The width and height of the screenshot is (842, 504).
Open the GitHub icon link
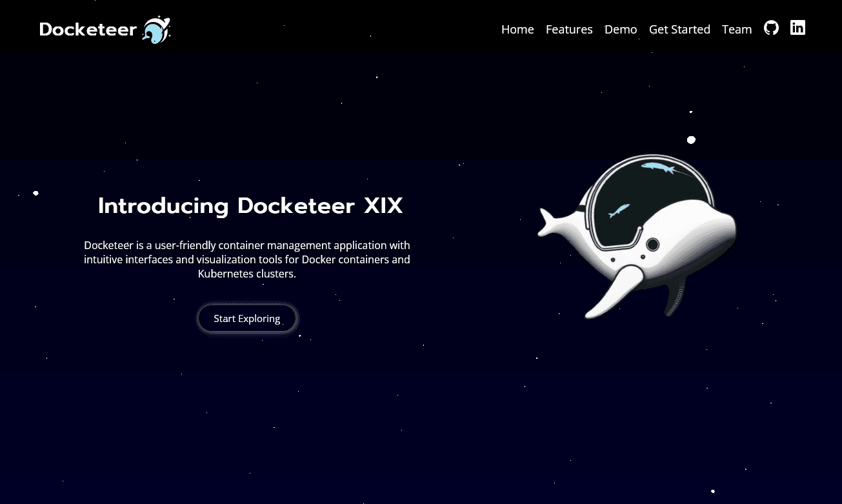point(771,28)
